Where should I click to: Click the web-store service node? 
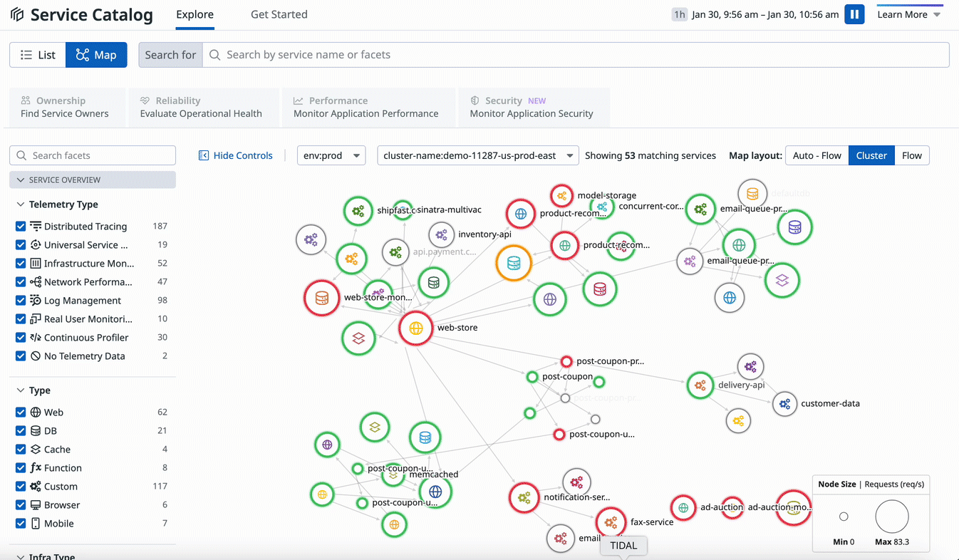point(415,328)
